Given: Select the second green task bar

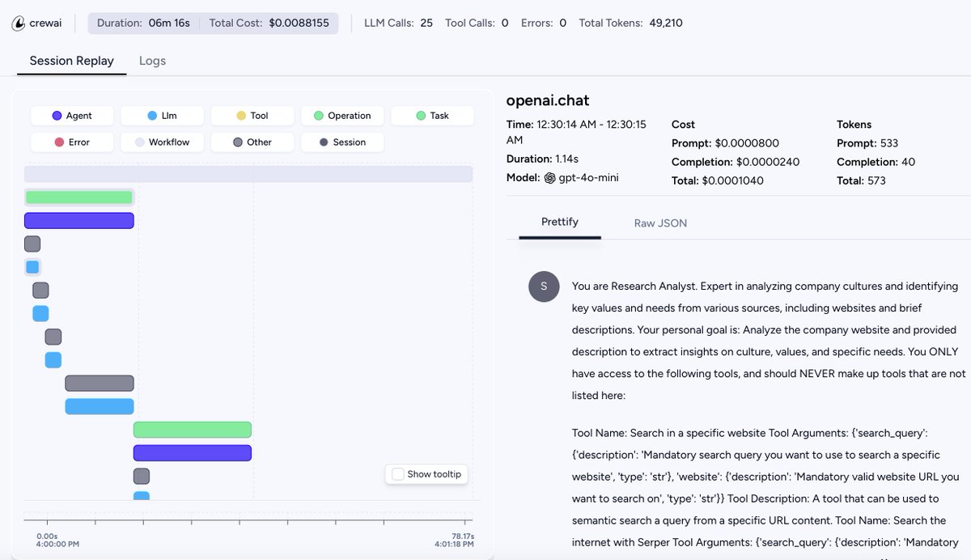Looking at the screenshot, I should [x=193, y=430].
